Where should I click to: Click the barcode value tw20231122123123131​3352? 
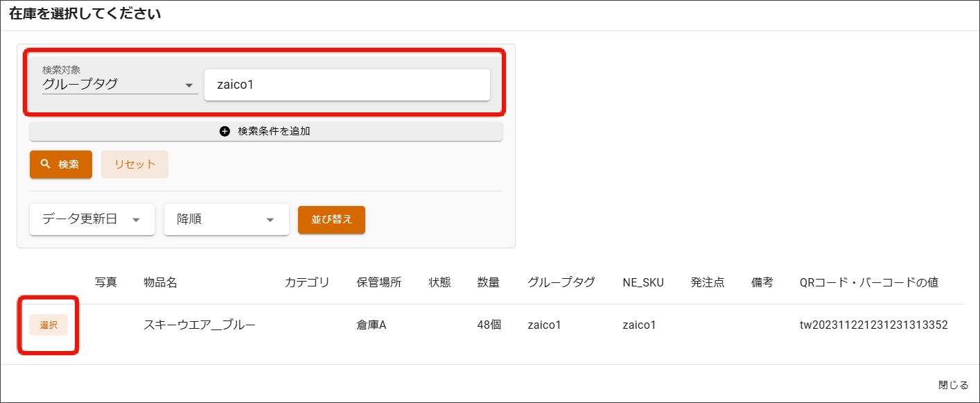pyautogui.click(x=873, y=325)
